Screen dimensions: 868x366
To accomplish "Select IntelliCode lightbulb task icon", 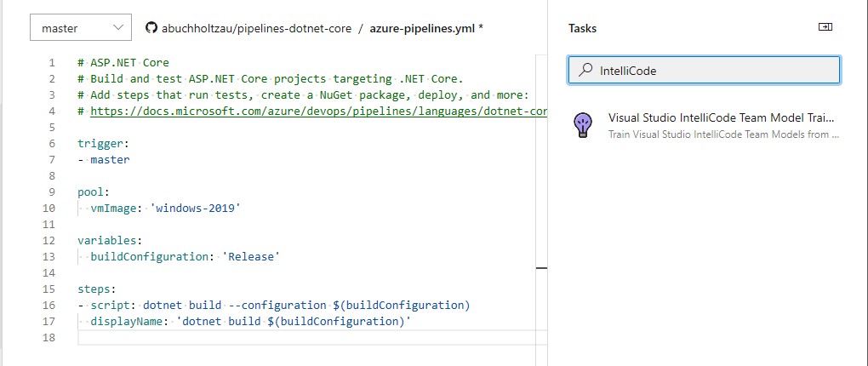I will 582,125.
